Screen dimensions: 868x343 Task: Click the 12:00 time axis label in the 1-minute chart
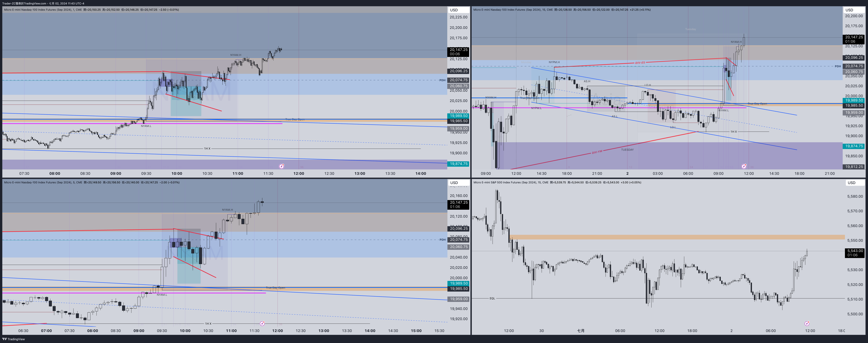298,173
